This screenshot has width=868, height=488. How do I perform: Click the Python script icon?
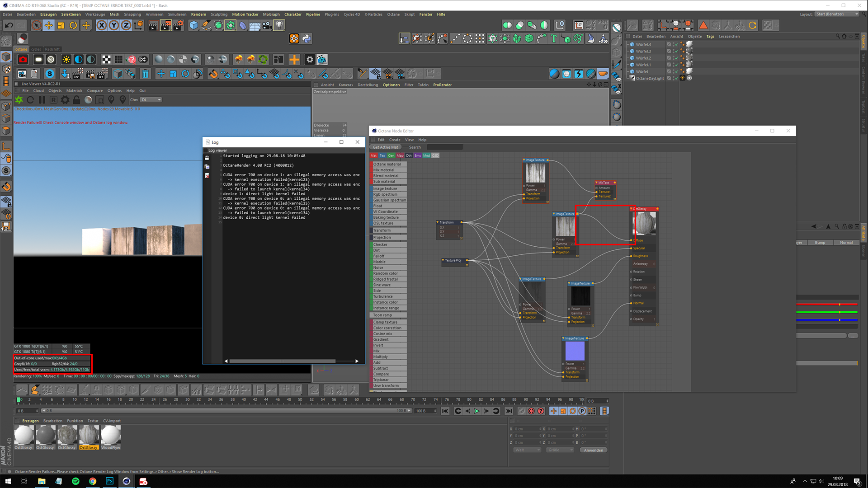click(x=307, y=39)
